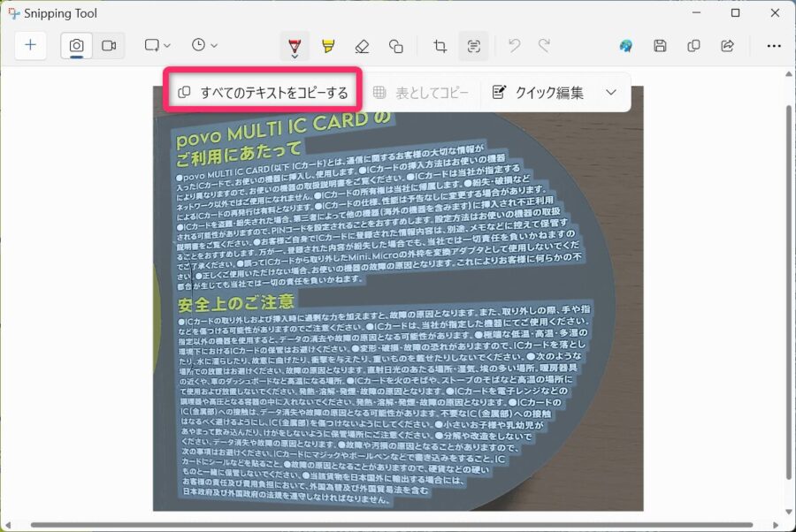The height and width of the screenshot is (532, 796).
Task: Select the yellow Highlighter tool
Action: 328,45
